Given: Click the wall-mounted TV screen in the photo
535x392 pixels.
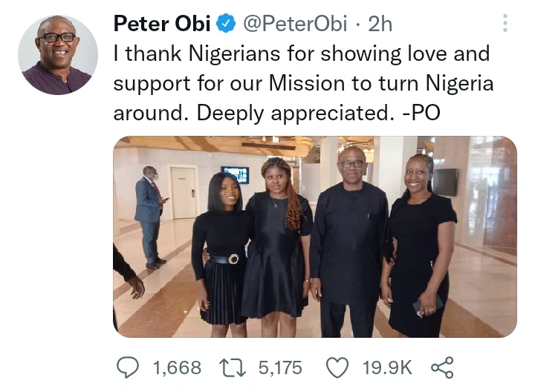Looking at the screenshot, I should [x=235, y=174].
